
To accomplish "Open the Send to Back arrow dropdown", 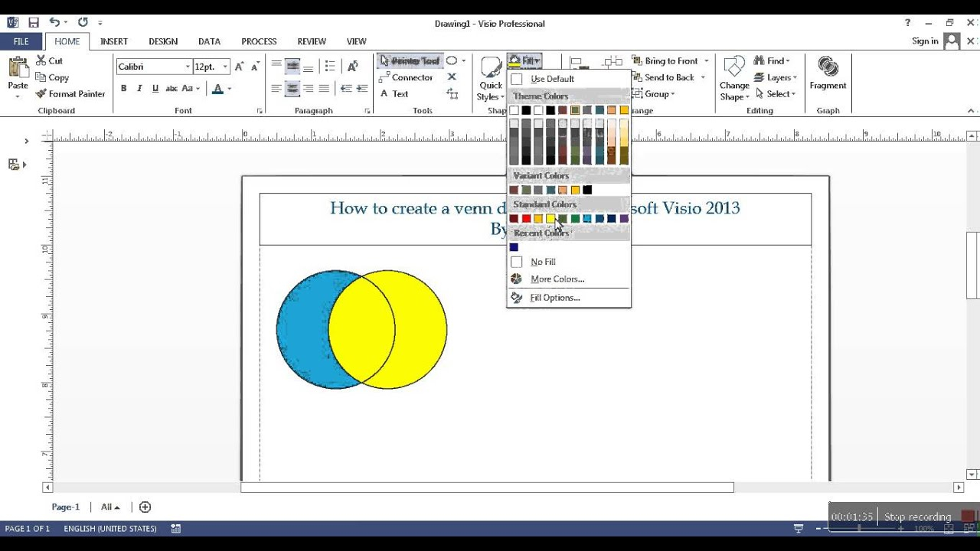I will (703, 77).
